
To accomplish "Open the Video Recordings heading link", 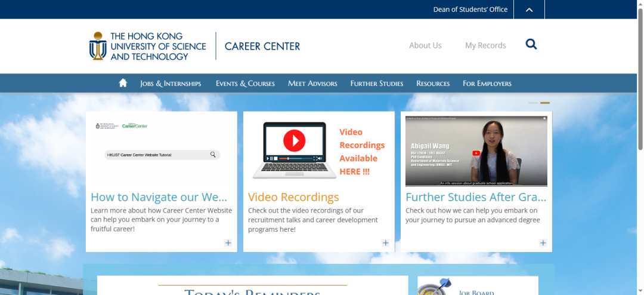I will pos(293,197).
